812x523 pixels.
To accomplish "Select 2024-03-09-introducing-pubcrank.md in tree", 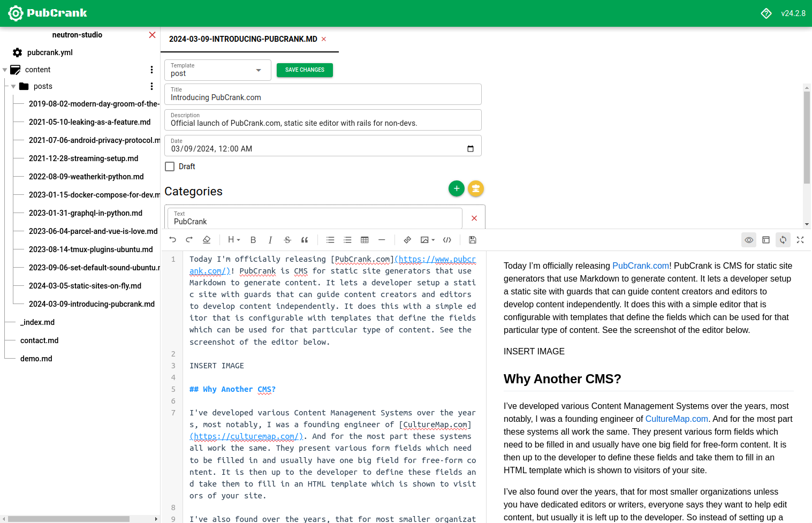I will (x=92, y=304).
